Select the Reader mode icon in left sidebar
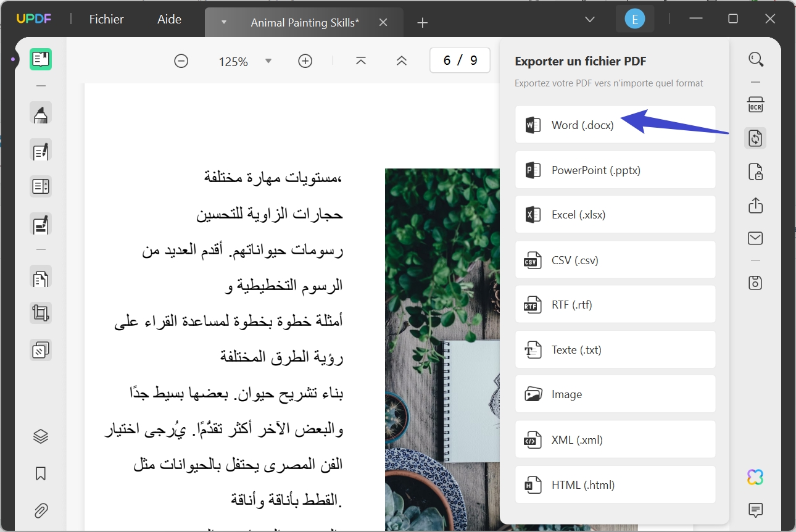This screenshot has height=532, width=796. 41,59
